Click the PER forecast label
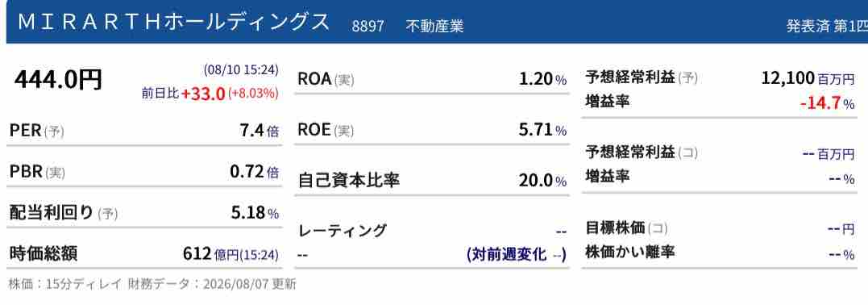Image resolution: width=868 pixels, height=305 pixels. coord(36,131)
